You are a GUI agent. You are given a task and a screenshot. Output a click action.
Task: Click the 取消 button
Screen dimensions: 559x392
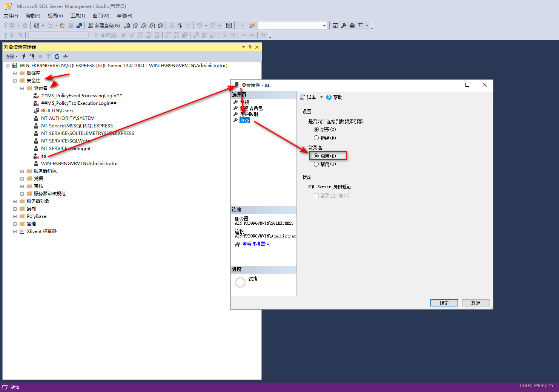[476, 303]
